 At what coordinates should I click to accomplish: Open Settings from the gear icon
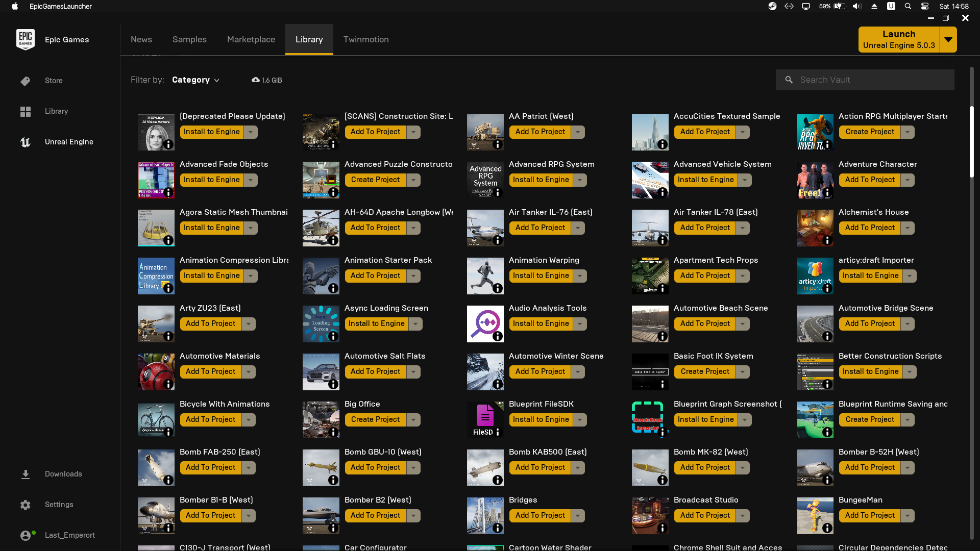[x=26, y=505]
